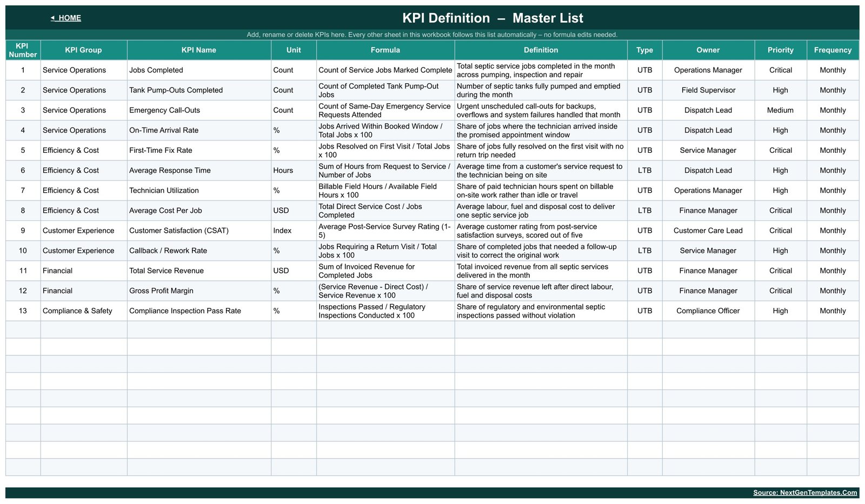Select Efficiency & Cost group in row 5

coord(84,150)
